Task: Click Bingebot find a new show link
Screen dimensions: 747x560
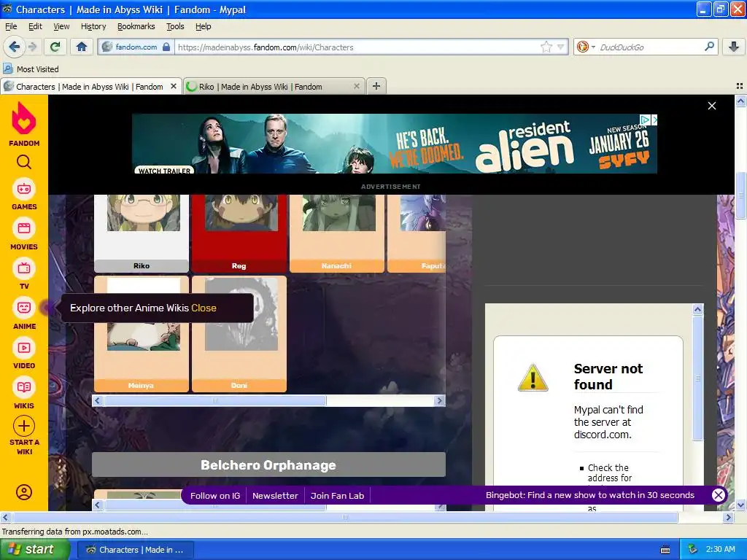Action: [589, 495]
